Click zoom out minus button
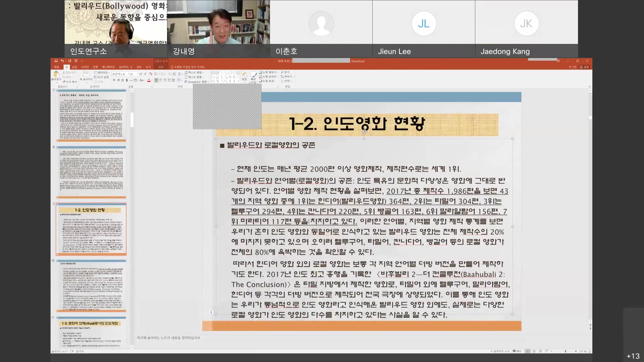The image size is (644, 362). click(551, 351)
